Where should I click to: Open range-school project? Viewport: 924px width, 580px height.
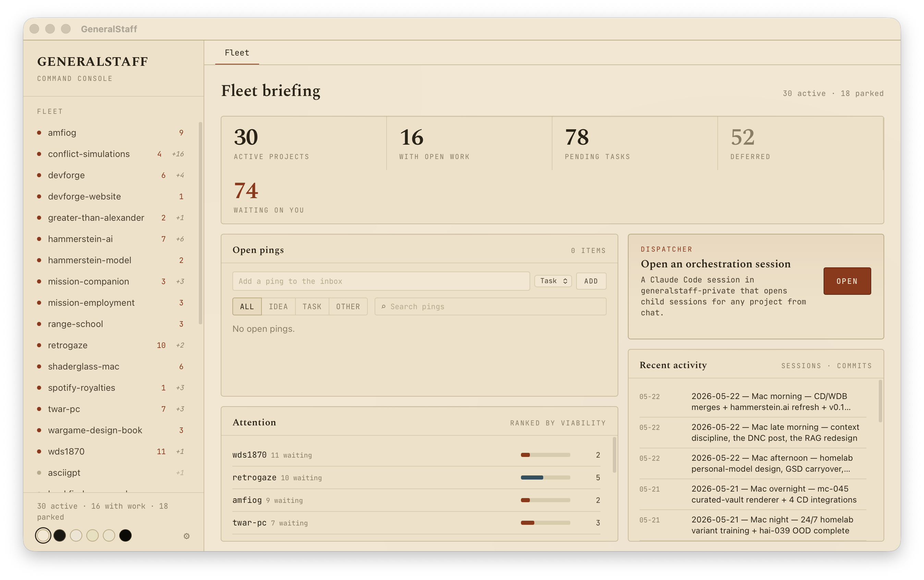[x=110, y=324]
